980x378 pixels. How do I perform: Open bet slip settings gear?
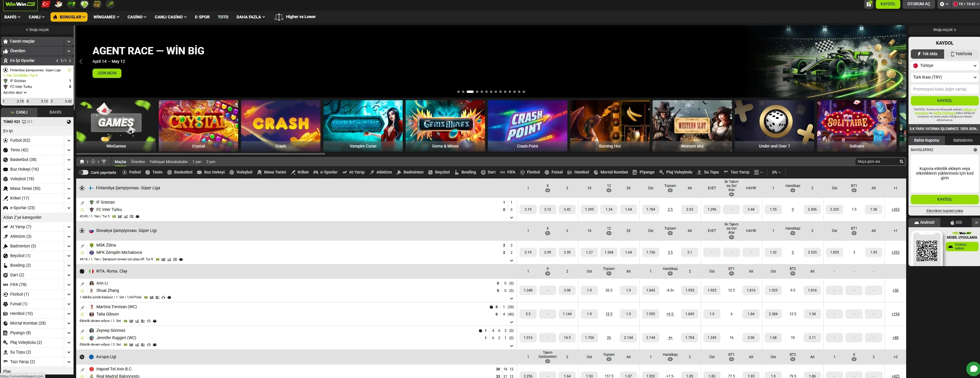click(x=975, y=150)
